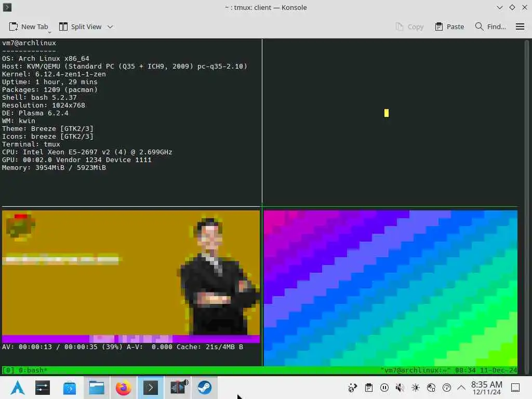
Task: Open the Konsole hamburger menu
Action: [x=520, y=26]
